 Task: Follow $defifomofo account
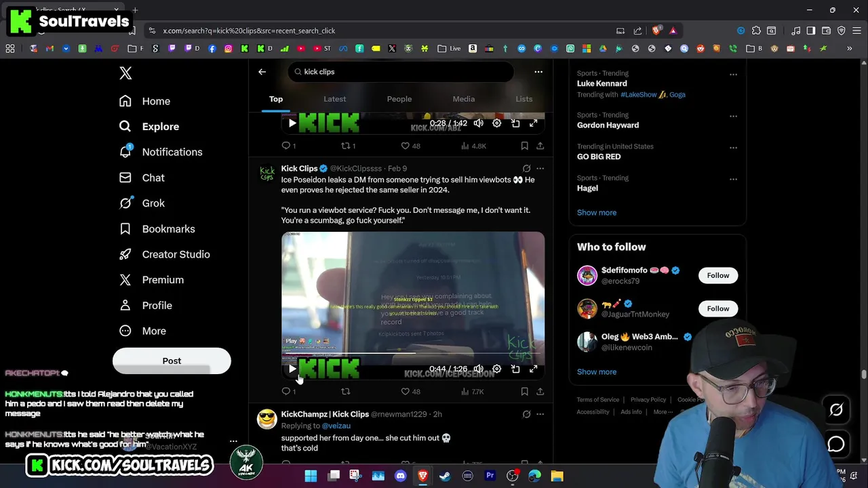tap(718, 275)
